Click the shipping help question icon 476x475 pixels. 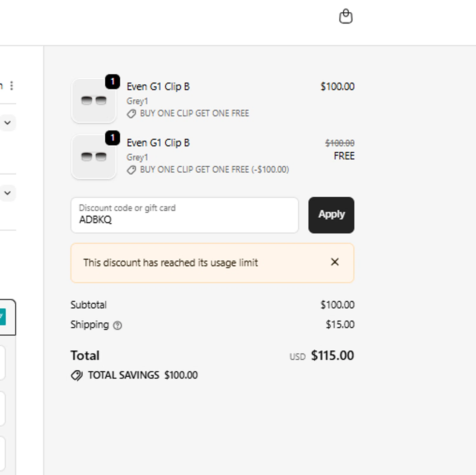[118, 325]
